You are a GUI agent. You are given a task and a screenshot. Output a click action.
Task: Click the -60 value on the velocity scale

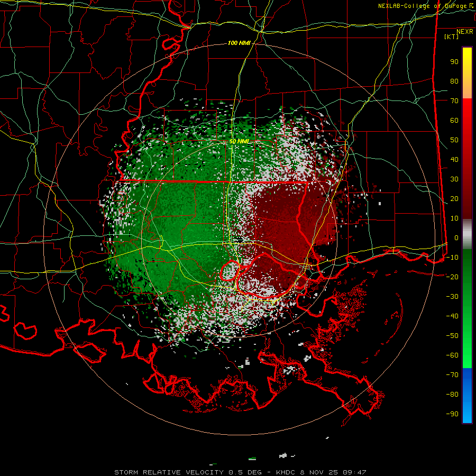point(452,355)
